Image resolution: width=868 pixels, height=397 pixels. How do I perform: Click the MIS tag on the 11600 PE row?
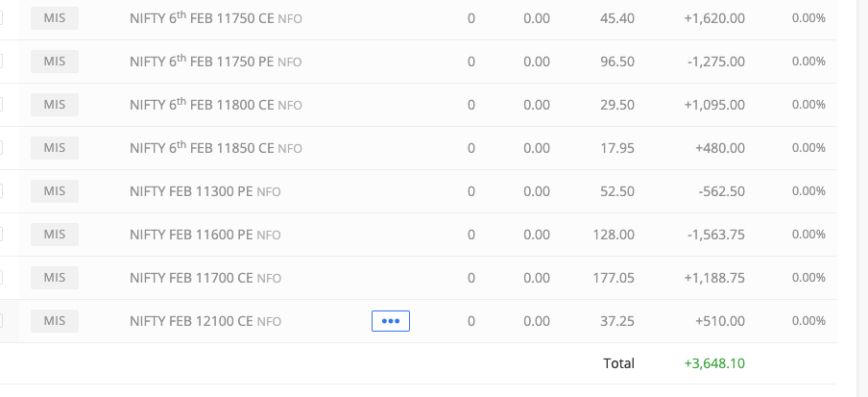tap(54, 235)
